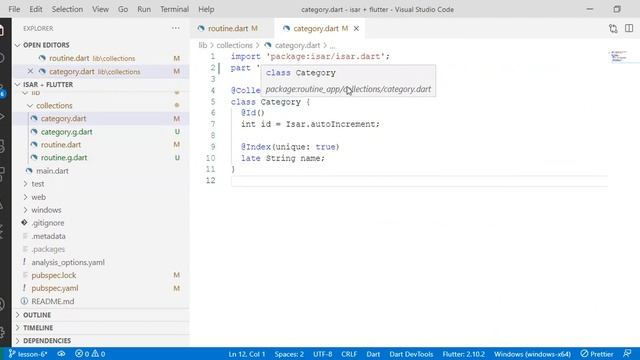Open the compare changes editor action
The image size is (640, 360).
(613, 29)
